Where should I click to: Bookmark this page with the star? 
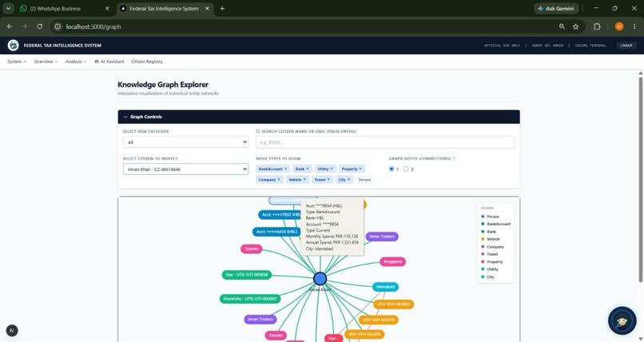pos(576,26)
